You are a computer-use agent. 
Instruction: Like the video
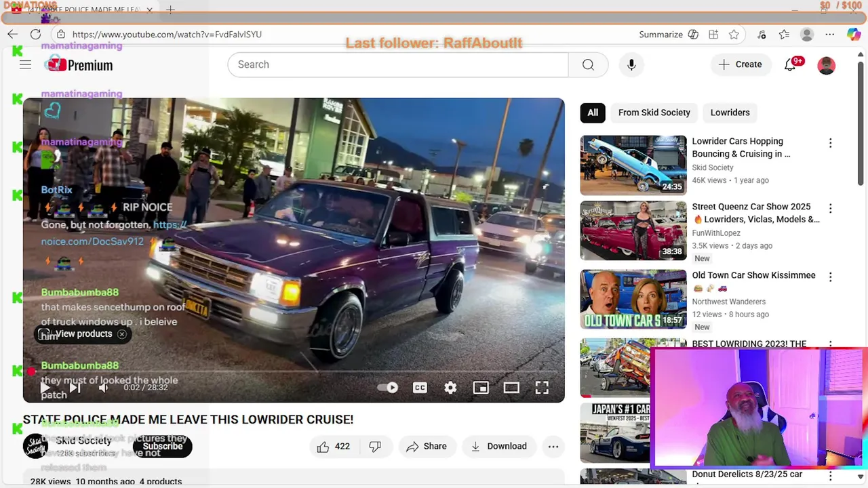(x=333, y=446)
